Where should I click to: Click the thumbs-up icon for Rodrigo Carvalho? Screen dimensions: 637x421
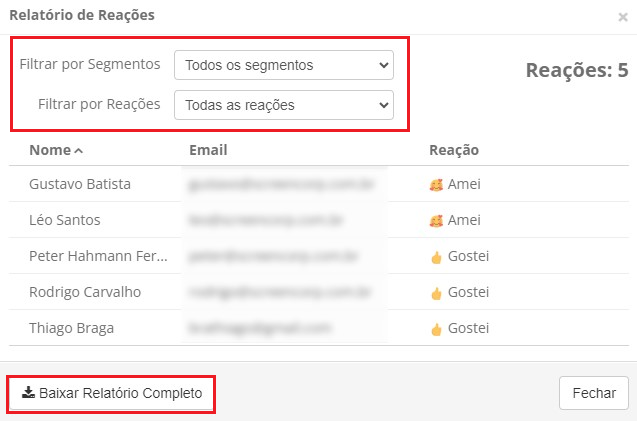[x=437, y=293]
